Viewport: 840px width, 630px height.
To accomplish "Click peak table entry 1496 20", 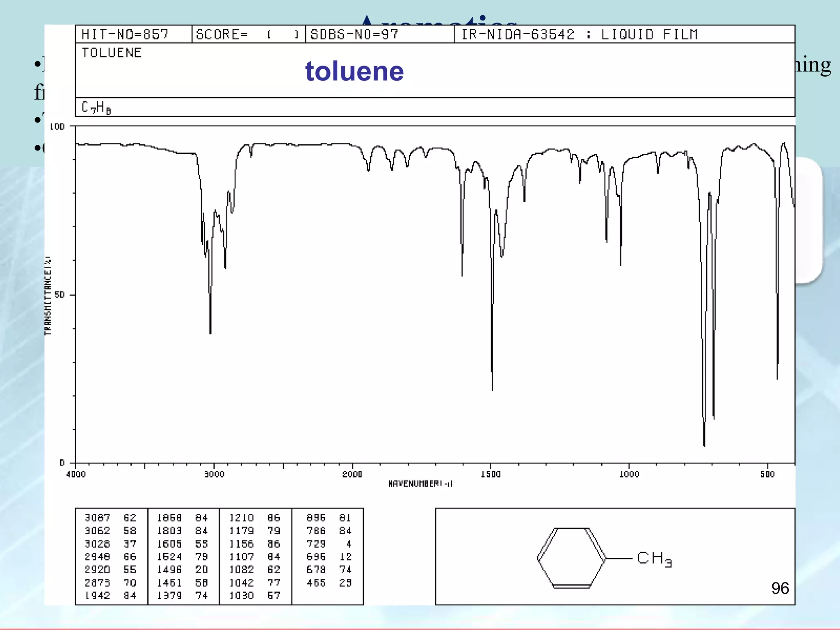I will click(x=183, y=569).
